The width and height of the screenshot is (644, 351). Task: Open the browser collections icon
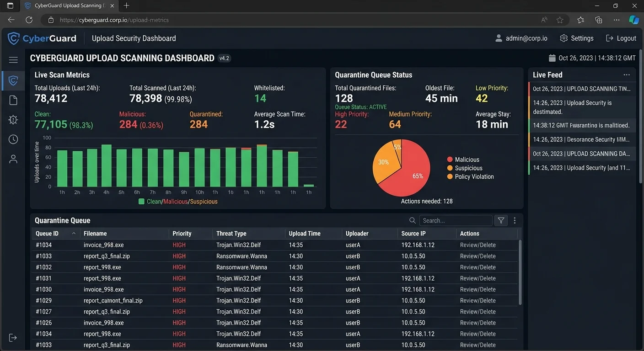tap(599, 20)
